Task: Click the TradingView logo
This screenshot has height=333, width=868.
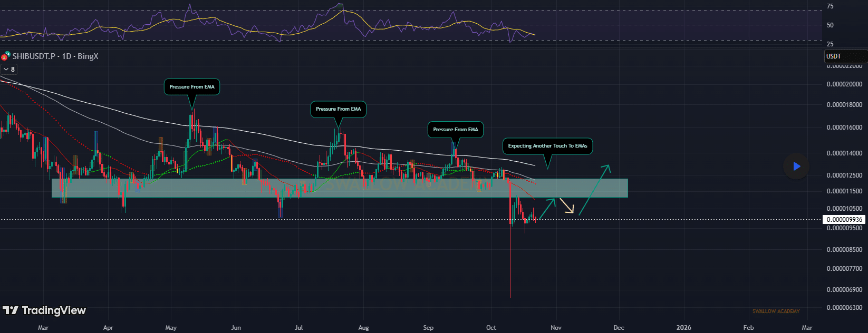Action: (44, 310)
